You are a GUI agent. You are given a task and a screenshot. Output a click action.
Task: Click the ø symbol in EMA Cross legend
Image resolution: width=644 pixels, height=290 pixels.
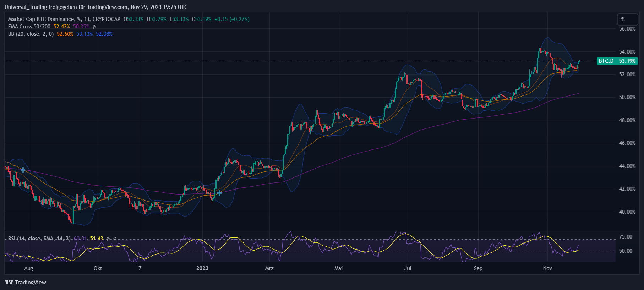(x=94, y=27)
